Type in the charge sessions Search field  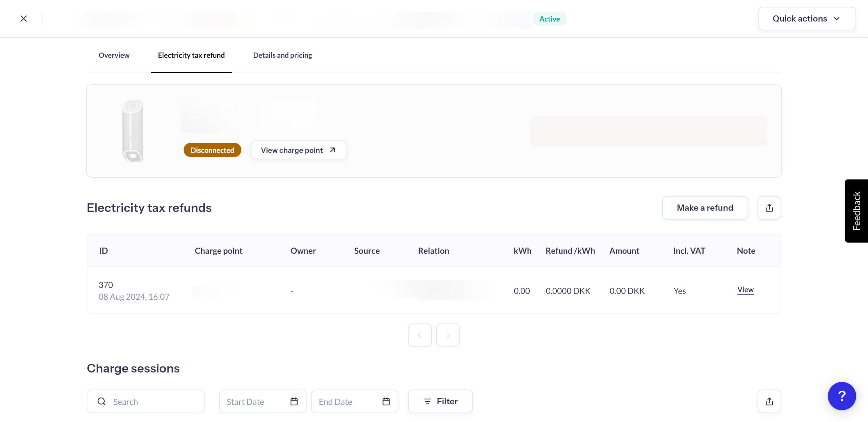(x=153, y=401)
